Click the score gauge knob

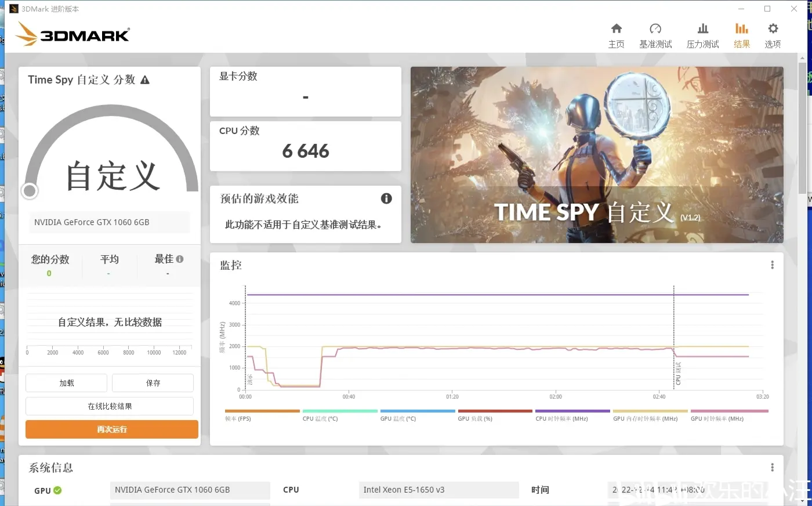[30, 190]
